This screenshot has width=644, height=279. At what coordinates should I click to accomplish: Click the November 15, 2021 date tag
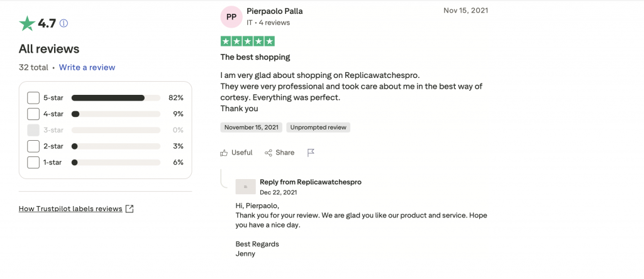pyautogui.click(x=252, y=127)
